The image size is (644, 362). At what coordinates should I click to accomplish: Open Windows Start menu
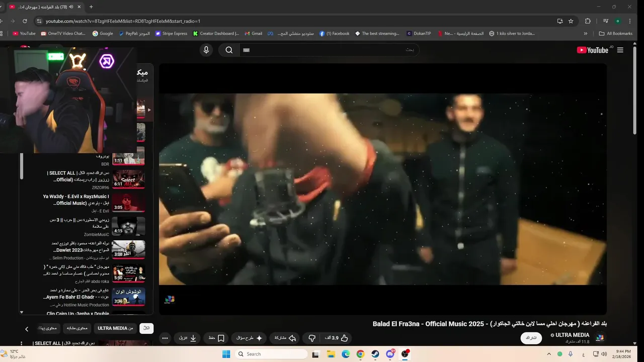coord(226,354)
